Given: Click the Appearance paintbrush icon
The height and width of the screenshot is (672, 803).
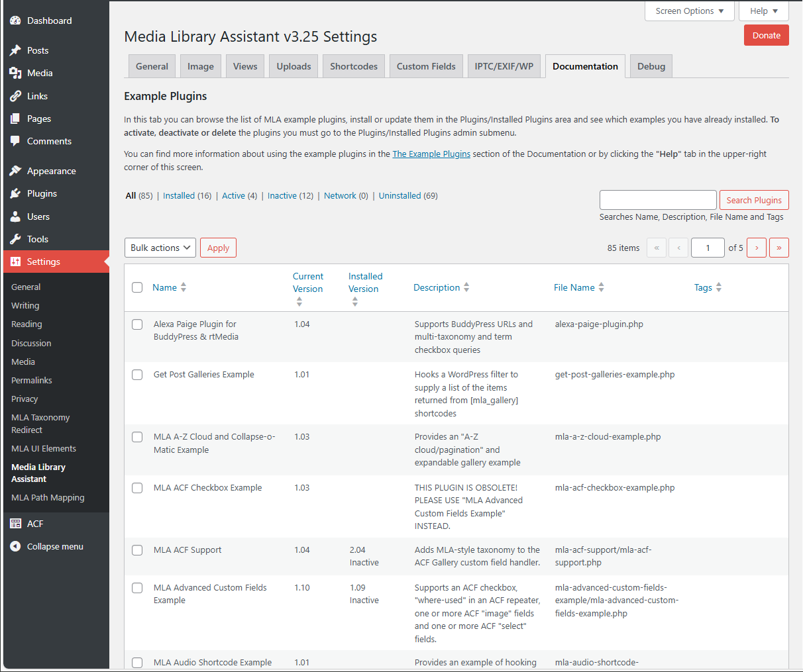Looking at the screenshot, I should point(16,170).
